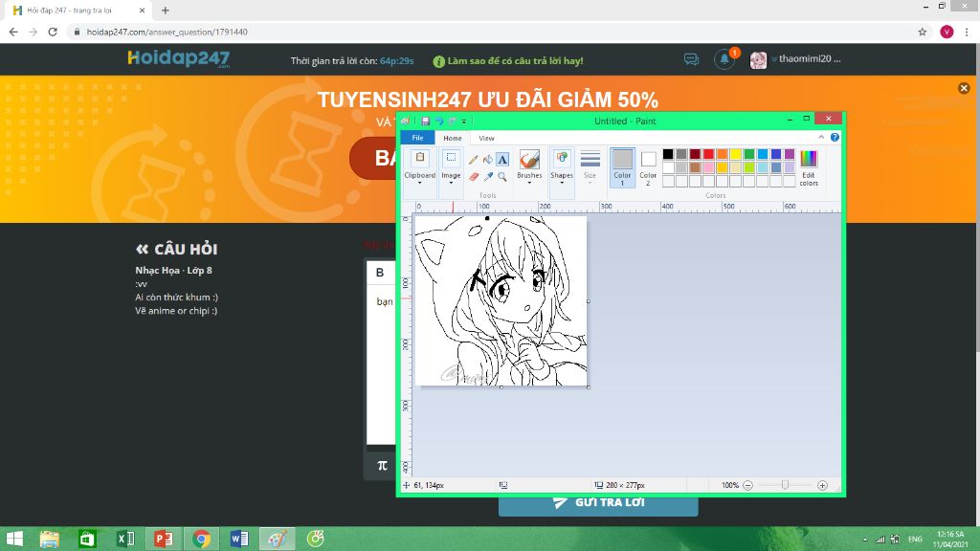Toggle bold B in the answer editor
This screenshot has height=551, width=980.
tap(380, 273)
